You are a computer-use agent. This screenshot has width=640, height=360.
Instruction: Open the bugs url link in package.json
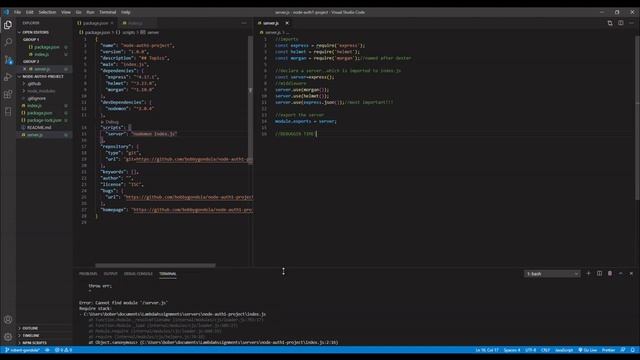tap(189, 197)
